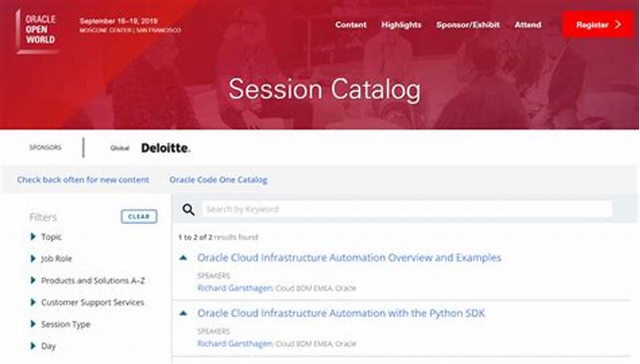The height and width of the screenshot is (364, 640).
Task: Open Richard Garsthagen under the Python SDK session
Action: tap(235, 343)
